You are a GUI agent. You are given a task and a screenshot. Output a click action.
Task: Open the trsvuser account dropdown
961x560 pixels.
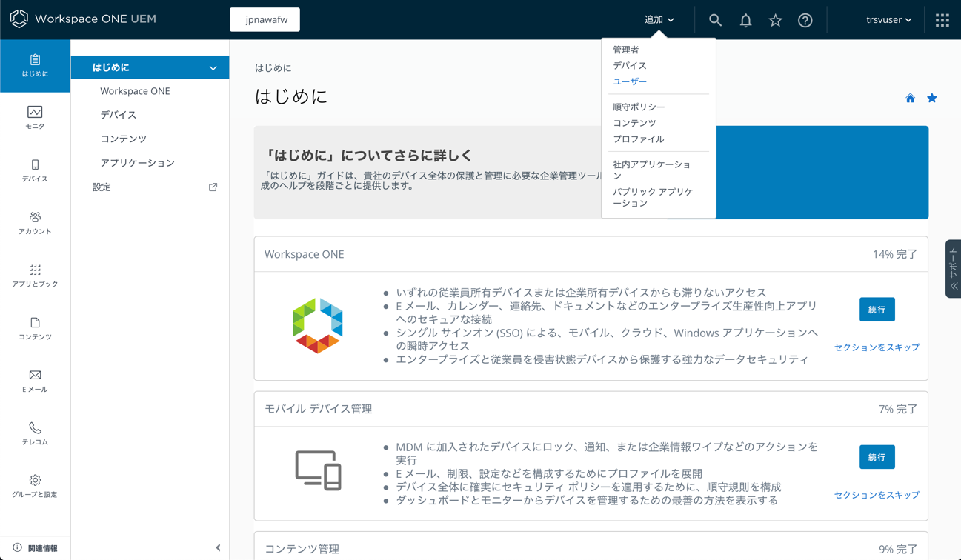click(x=888, y=20)
